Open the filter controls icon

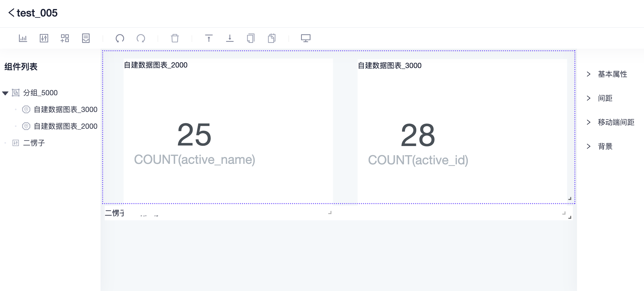44,38
